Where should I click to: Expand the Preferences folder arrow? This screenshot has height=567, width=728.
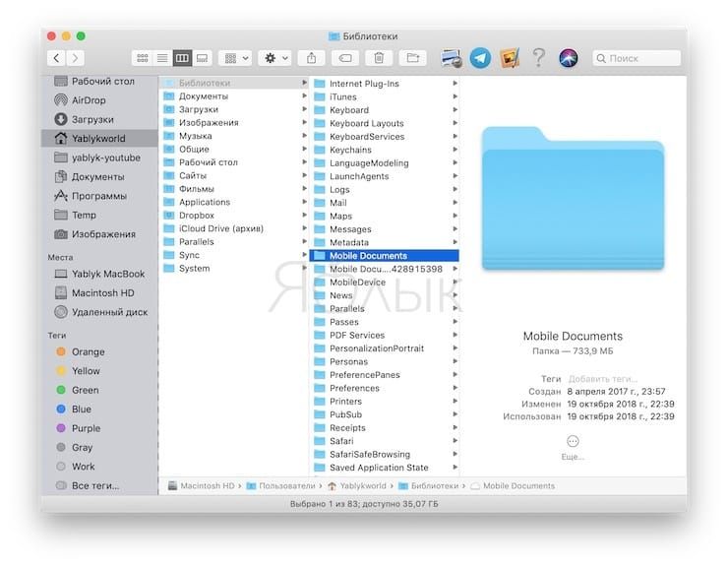(455, 389)
